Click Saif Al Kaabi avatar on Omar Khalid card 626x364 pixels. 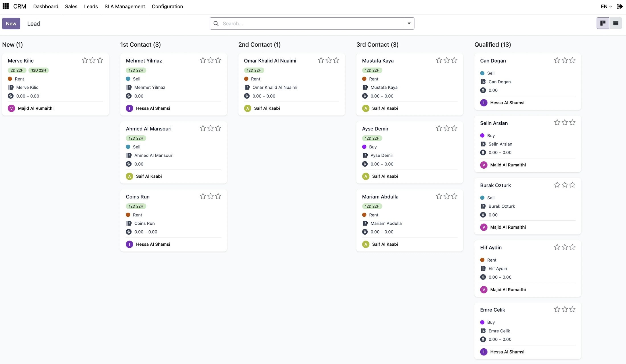pyautogui.click(x=248, y=108)
